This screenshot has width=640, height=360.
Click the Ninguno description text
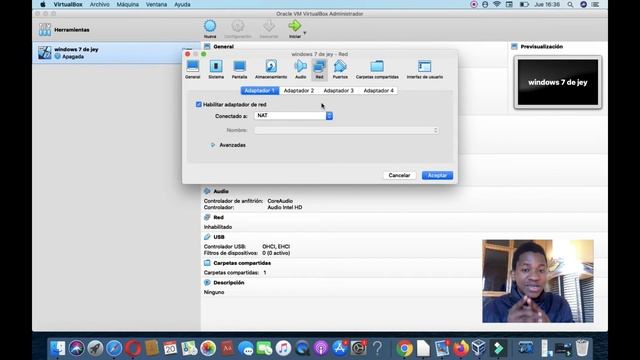(214, 292)
